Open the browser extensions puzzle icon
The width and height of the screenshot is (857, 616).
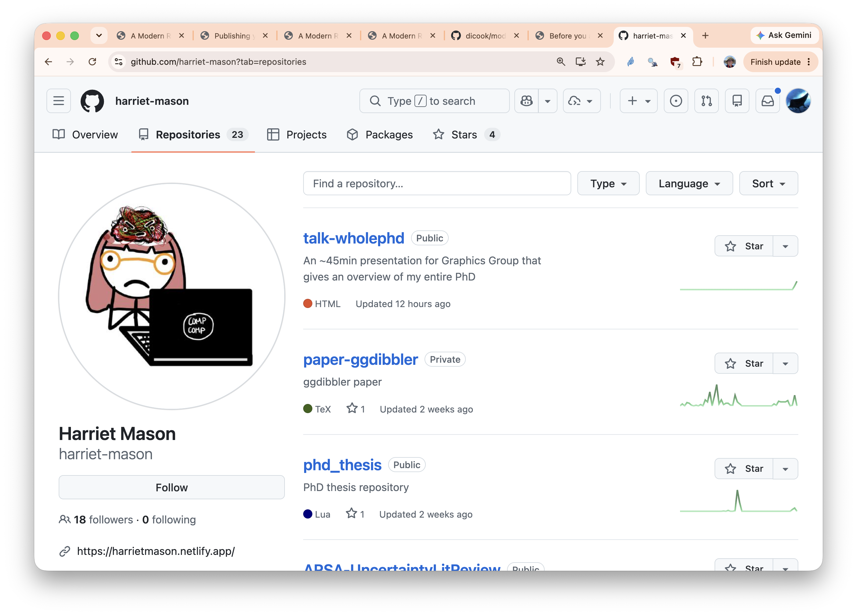tap(697, 61)
